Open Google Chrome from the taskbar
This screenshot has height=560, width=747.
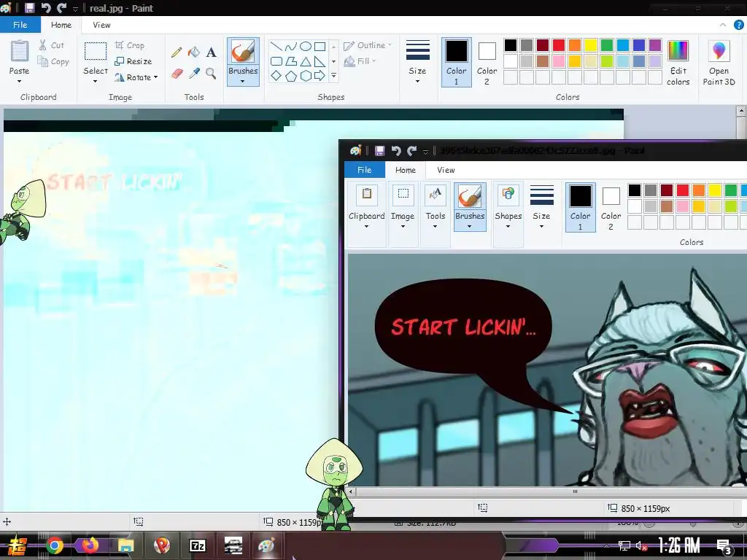(55, 545)
